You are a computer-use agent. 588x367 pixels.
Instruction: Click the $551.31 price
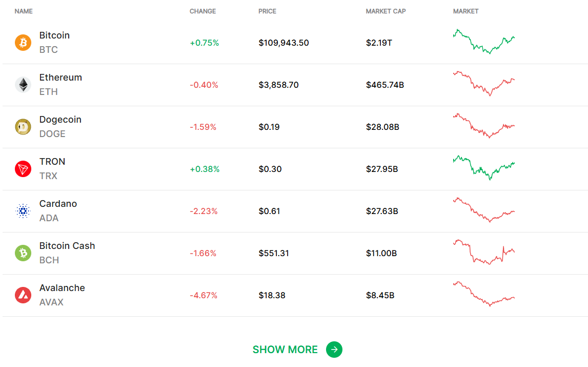click(274, 253)
